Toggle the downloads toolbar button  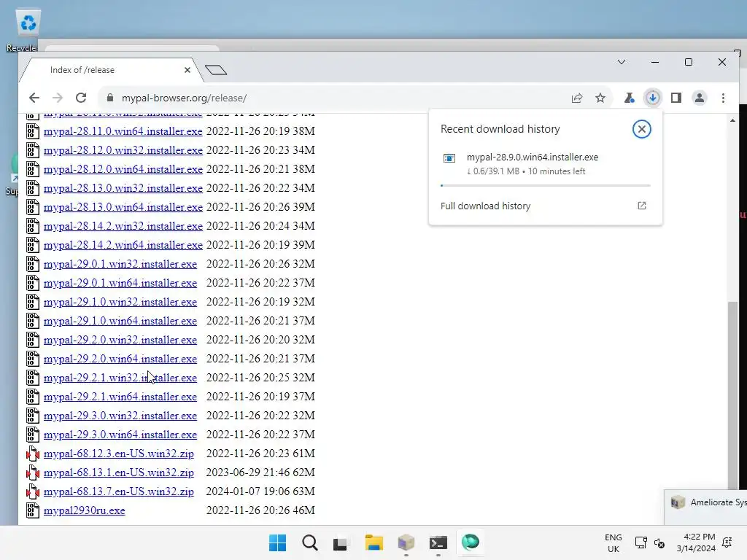click(x=653, y=98)
